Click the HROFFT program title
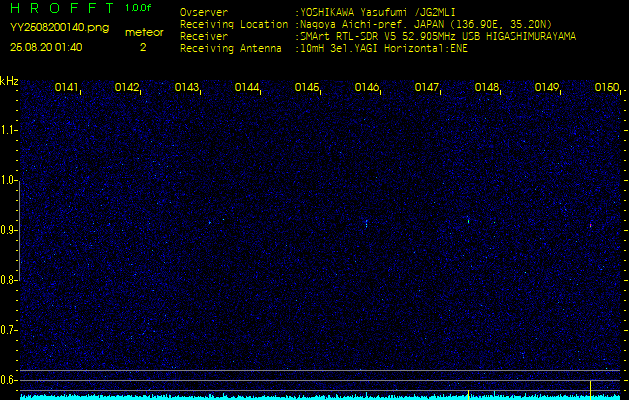 pyautogui.click(x=62, y=8)
